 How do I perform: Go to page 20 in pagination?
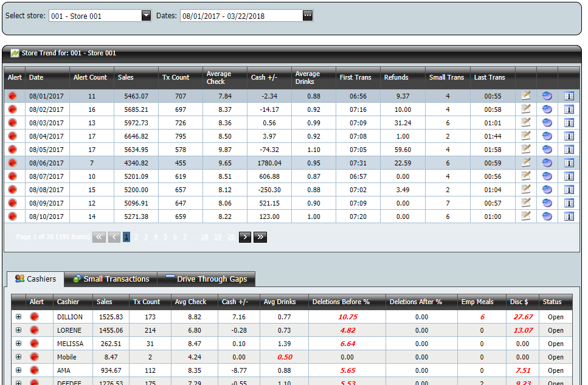231,237
